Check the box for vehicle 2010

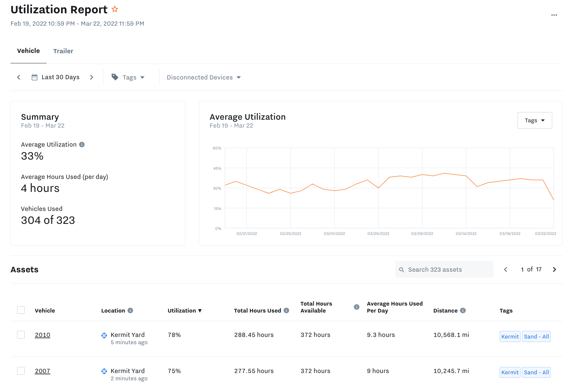click(21, 335)
